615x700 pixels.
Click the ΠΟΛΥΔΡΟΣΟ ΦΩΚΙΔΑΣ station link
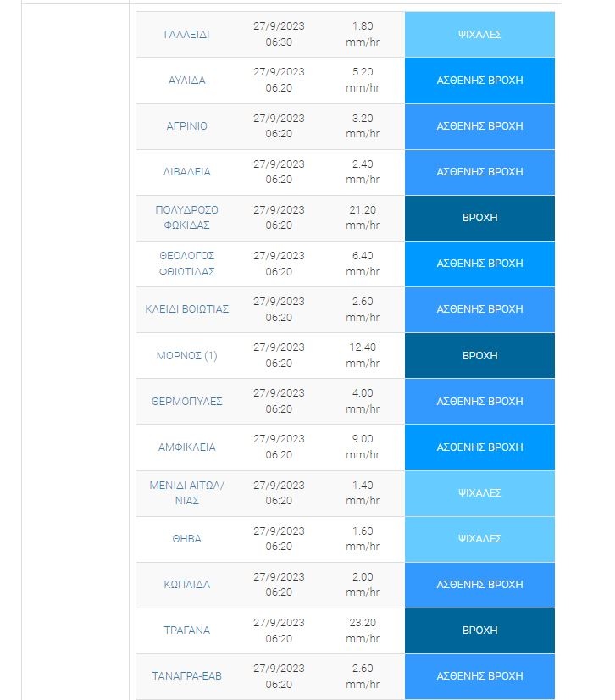point(186,218)
